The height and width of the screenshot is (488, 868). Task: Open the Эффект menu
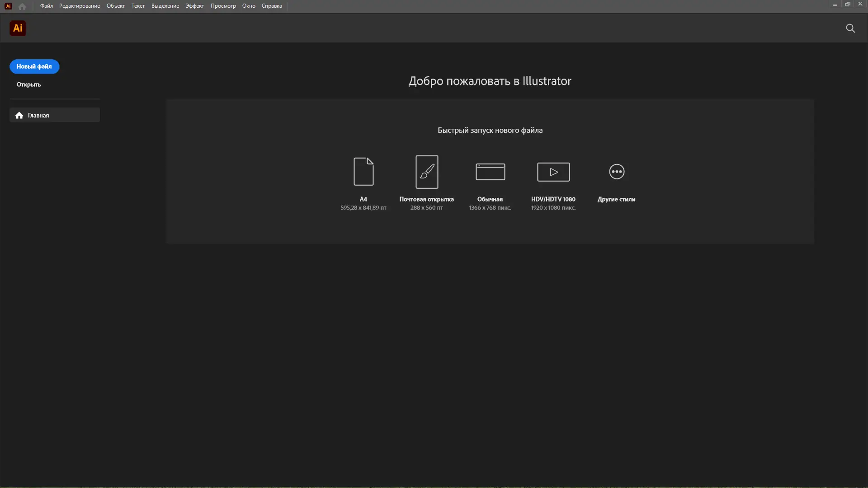click(194, 6)
